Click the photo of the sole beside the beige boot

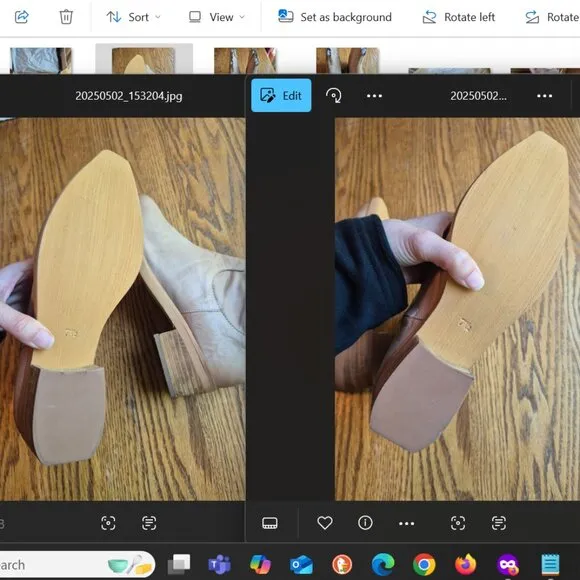(x=122, y=309)
